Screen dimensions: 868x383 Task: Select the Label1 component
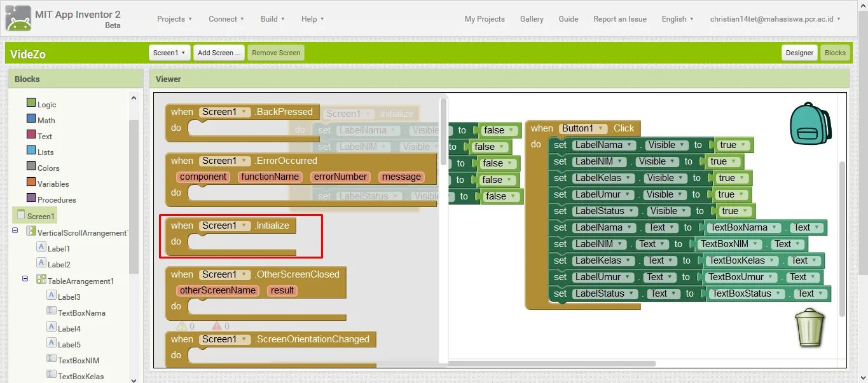[x=53, y=248]
